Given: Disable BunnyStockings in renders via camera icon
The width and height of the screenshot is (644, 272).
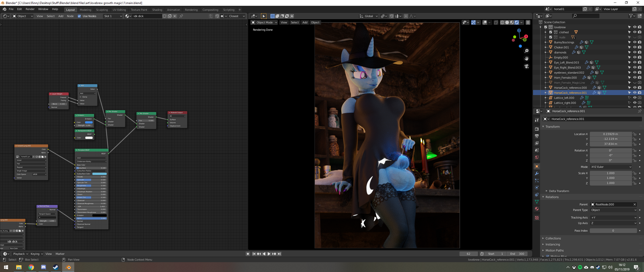Looking at the screenshot, I should coord(640,42).
